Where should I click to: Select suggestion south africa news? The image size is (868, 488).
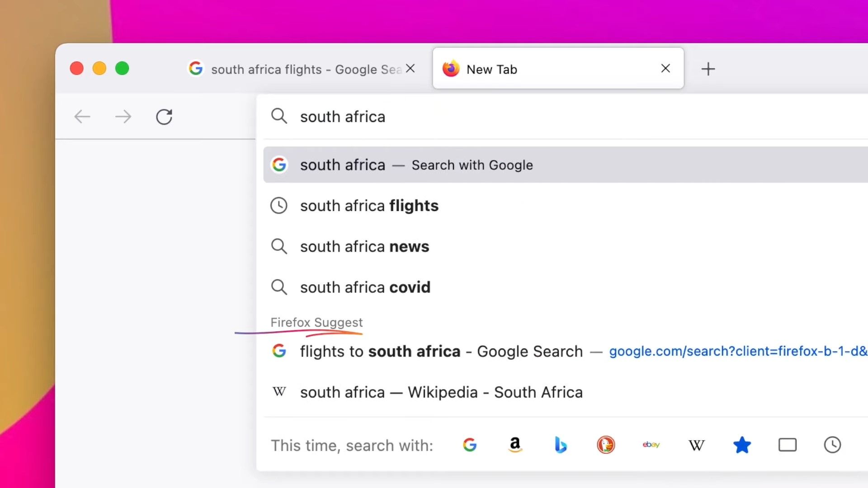point(566,246)
